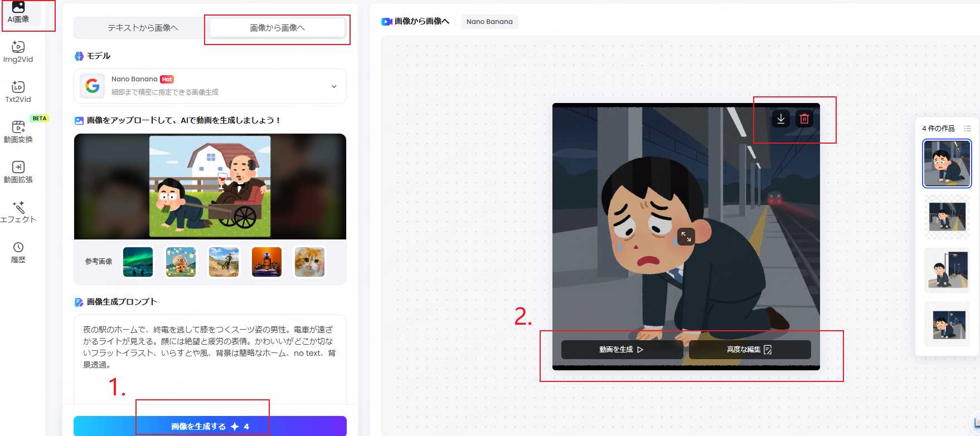The image size is (980, 436).
Task: Switch to the 画像から画像へ tab
Action: (277, 28)
